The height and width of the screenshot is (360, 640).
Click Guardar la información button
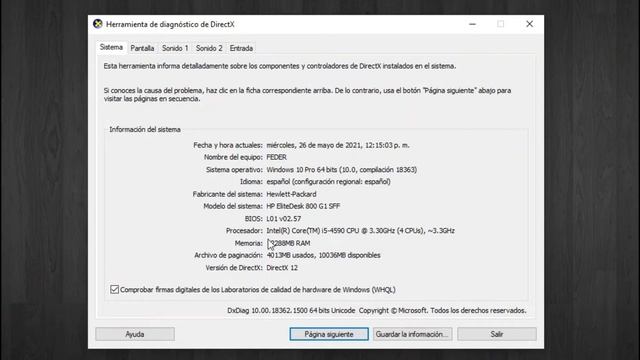click(x=412, y=334)
